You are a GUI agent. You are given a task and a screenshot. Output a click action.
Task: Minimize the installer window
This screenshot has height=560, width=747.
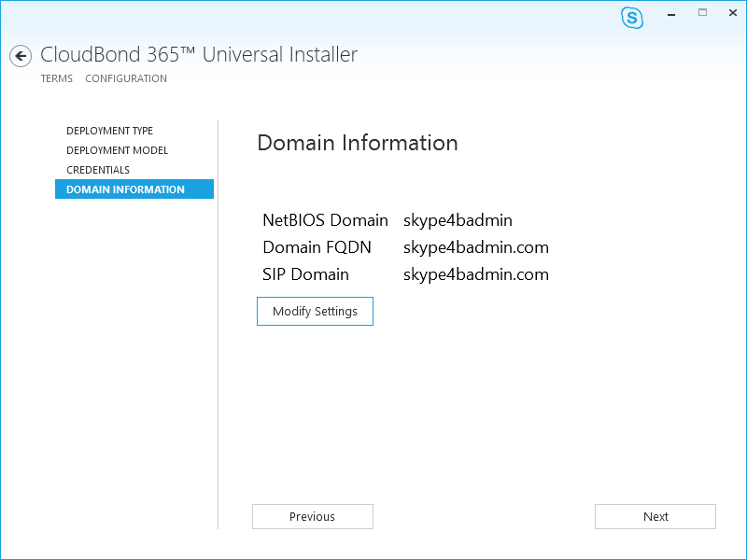click(671, 15)
